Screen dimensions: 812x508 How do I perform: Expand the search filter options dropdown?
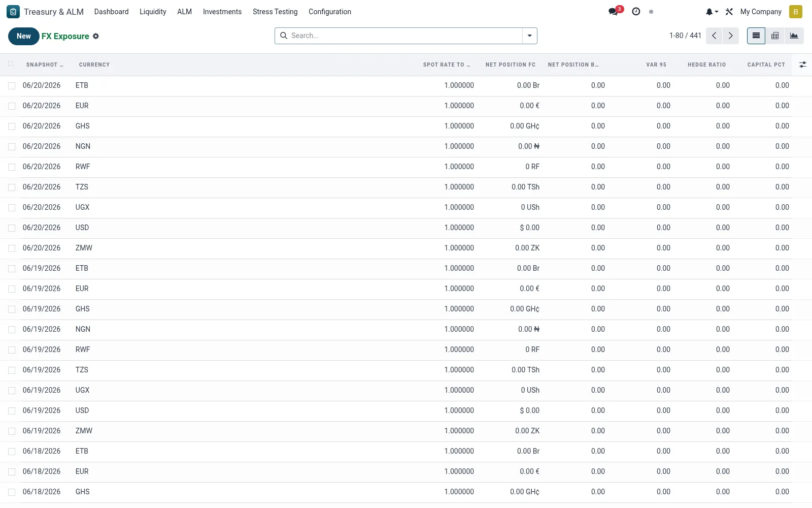point(530,36)
